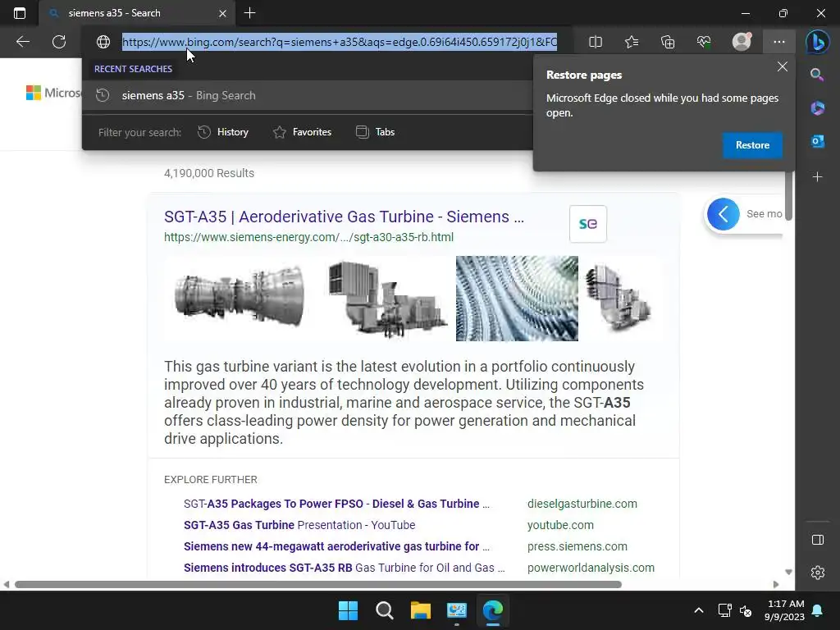Click the vertical scrollbar thumb
The height and width of the screenshot is (630, 840).
click(x=788, y=194)
